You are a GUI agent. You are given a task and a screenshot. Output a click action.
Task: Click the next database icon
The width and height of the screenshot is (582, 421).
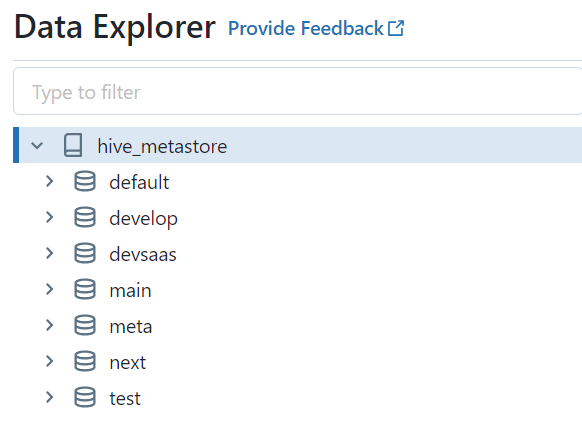[85, 361]
